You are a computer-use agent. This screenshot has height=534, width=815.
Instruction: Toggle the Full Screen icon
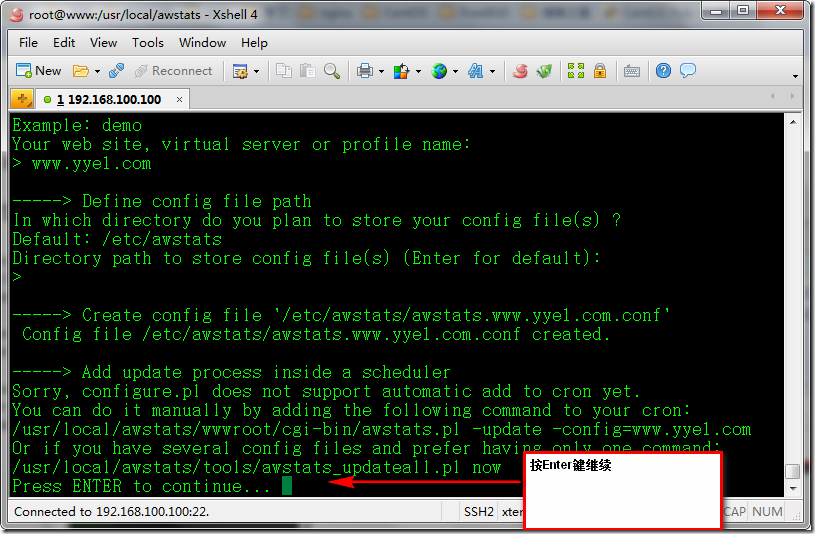point(576,70)
